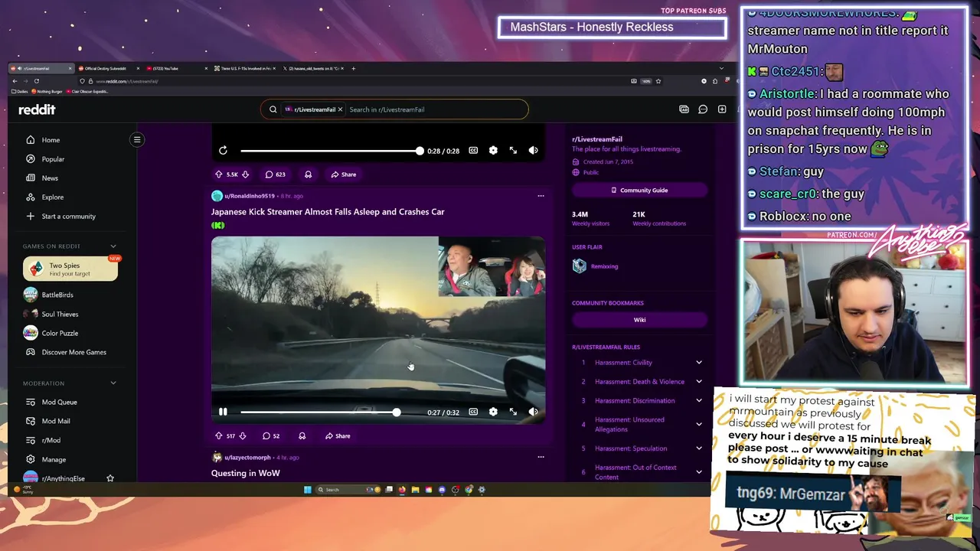Share the post with 623 comments

pyautogui.click(x=343, y=174)
